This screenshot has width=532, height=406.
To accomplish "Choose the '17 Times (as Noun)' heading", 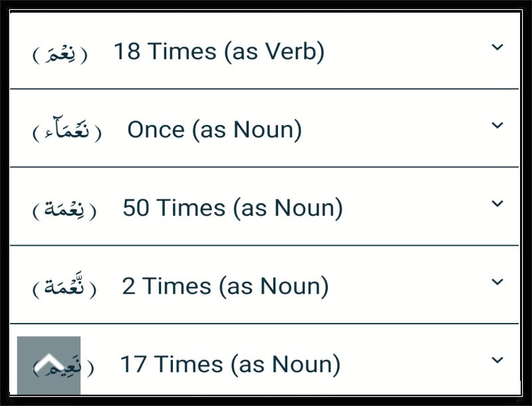I will point(230,365).
